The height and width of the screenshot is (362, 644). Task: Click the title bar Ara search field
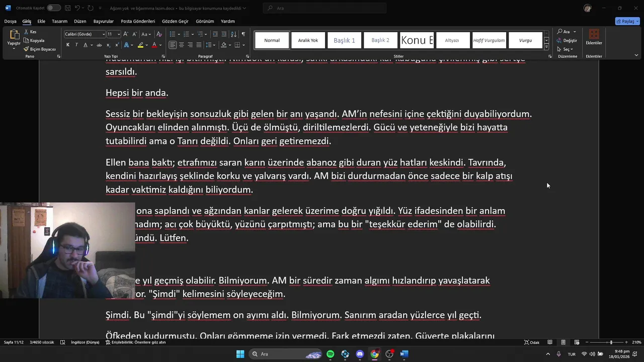pyautogui.click(x=325, y=8)
